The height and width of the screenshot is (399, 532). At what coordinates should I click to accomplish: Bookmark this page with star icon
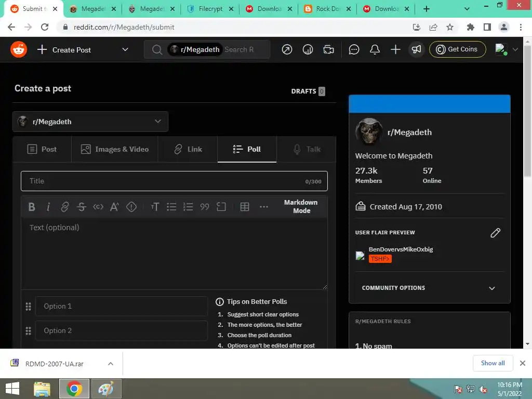pyautogui.click(x=450, y=27)
